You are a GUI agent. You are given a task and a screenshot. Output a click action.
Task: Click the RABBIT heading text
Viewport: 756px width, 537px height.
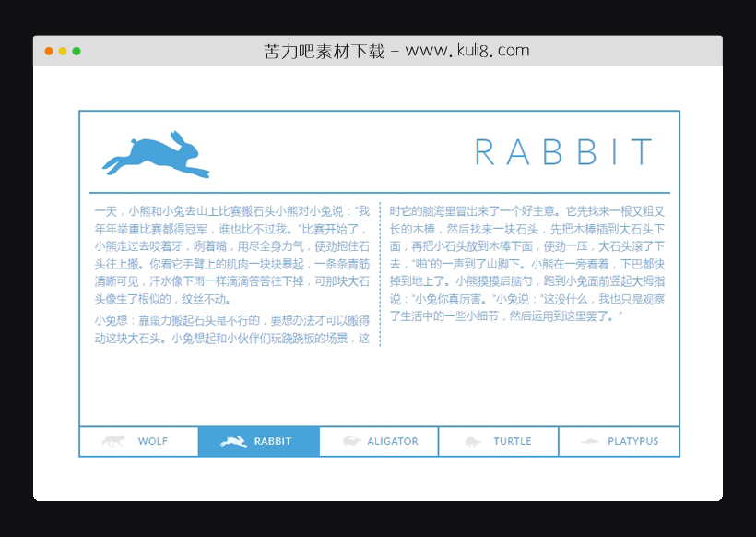566,153
